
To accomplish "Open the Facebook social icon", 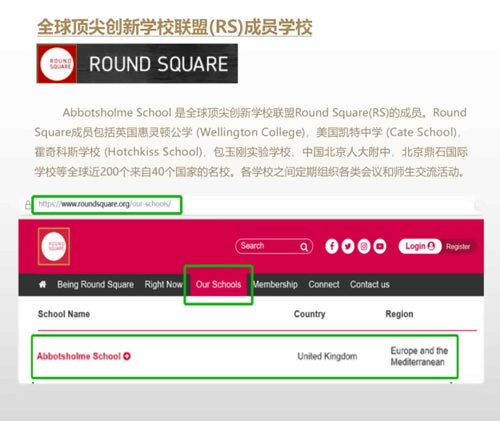I will tap(332, 246).
